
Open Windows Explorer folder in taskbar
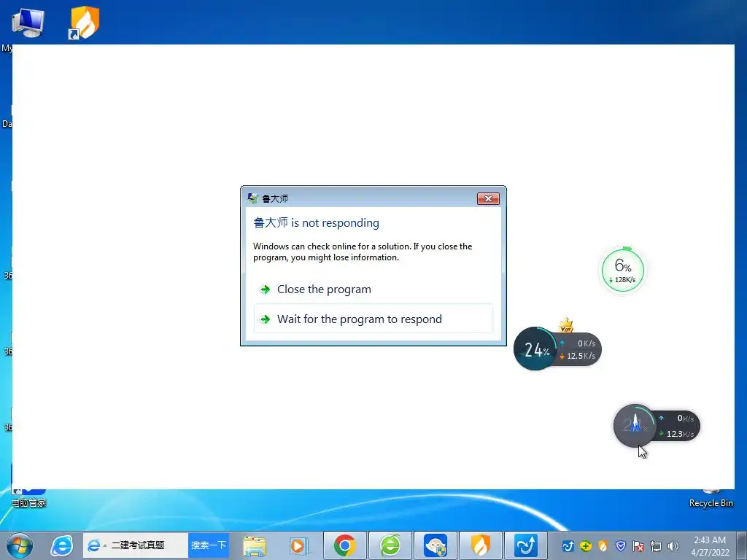point(255,545)
